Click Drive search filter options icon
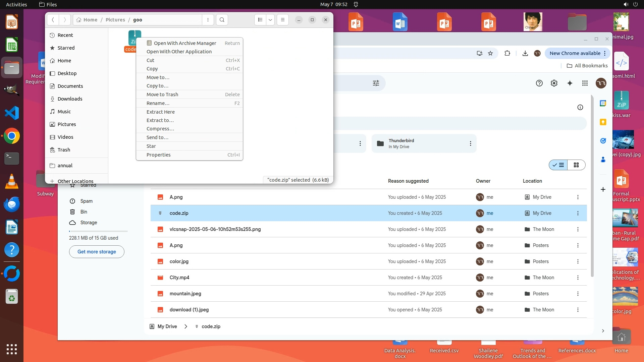The width and height of the screenshot is (644, 362). click(376, 83)
